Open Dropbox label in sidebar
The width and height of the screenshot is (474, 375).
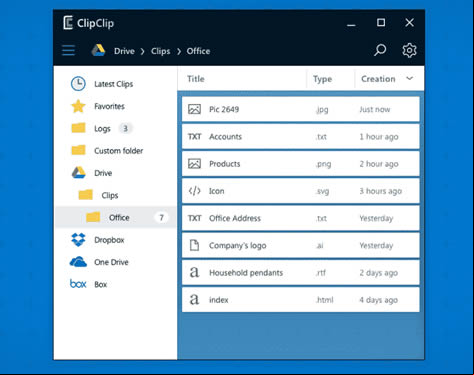click(109, 240)
